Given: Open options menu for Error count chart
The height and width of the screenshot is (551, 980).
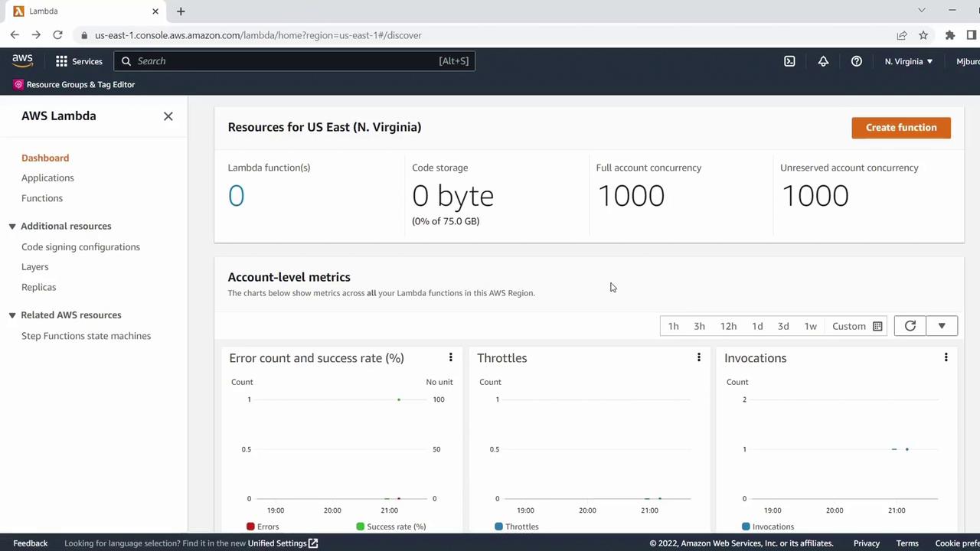Looking at the screenshot, I should [x=450, y=357].
